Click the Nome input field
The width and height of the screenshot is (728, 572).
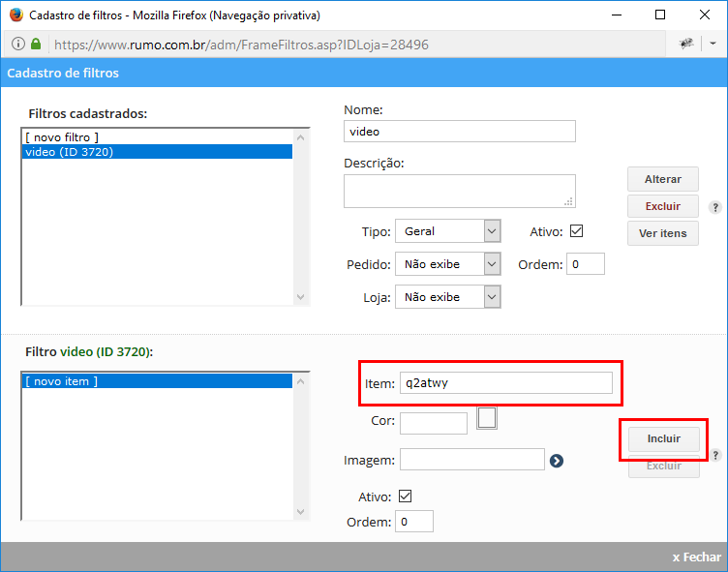[460, 132]
